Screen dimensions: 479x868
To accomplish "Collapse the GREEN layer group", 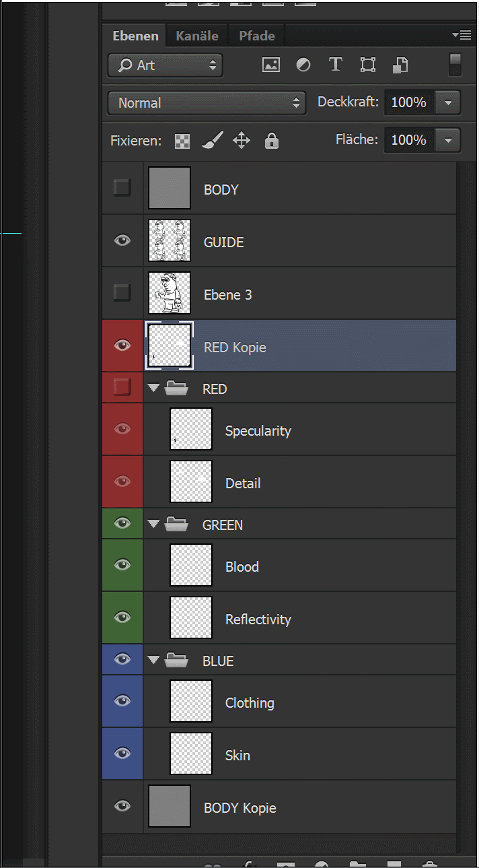I will 154,523.
